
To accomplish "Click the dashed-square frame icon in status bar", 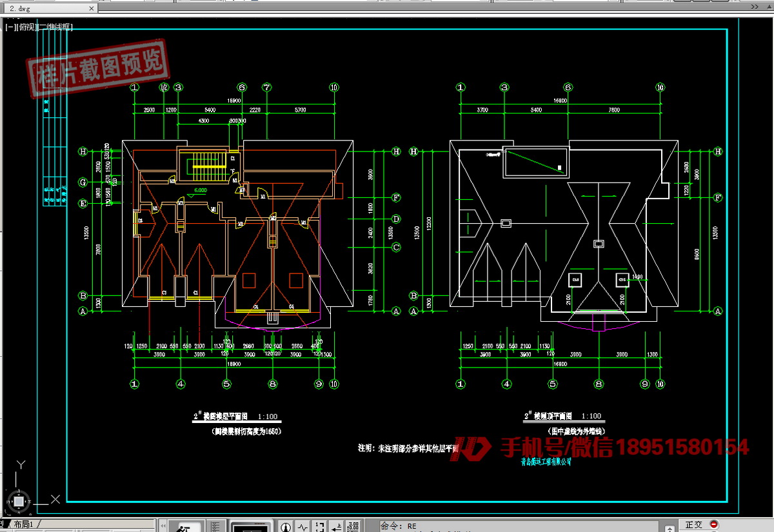I will click(x=319, y=526).
